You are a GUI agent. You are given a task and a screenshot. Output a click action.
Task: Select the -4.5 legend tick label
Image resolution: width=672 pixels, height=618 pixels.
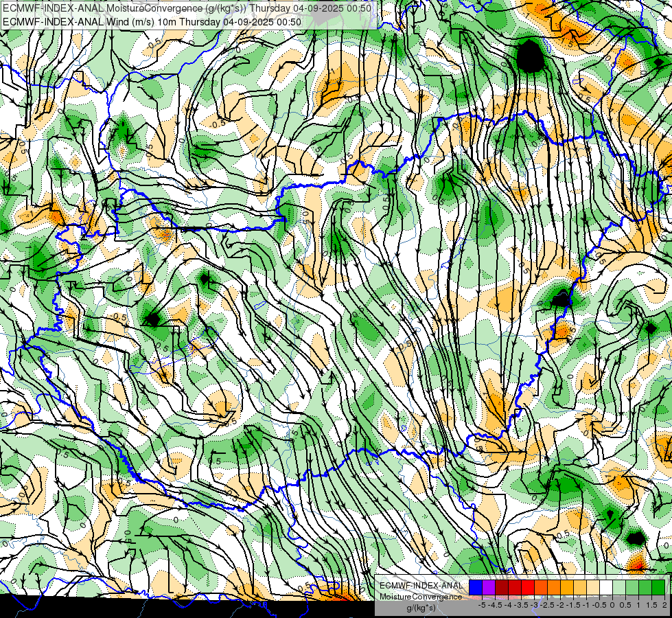495,605
